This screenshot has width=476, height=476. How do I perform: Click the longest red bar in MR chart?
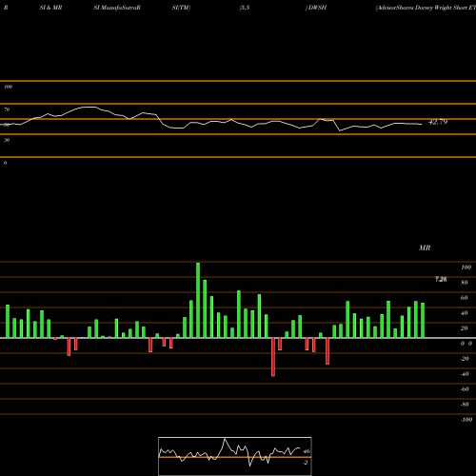(x=273, y=357)
